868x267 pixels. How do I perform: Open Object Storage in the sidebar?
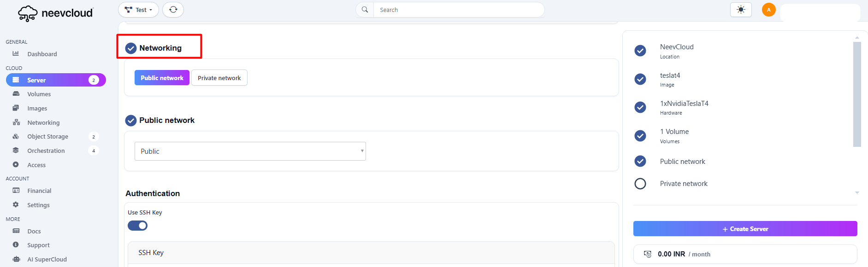[47, 137]
